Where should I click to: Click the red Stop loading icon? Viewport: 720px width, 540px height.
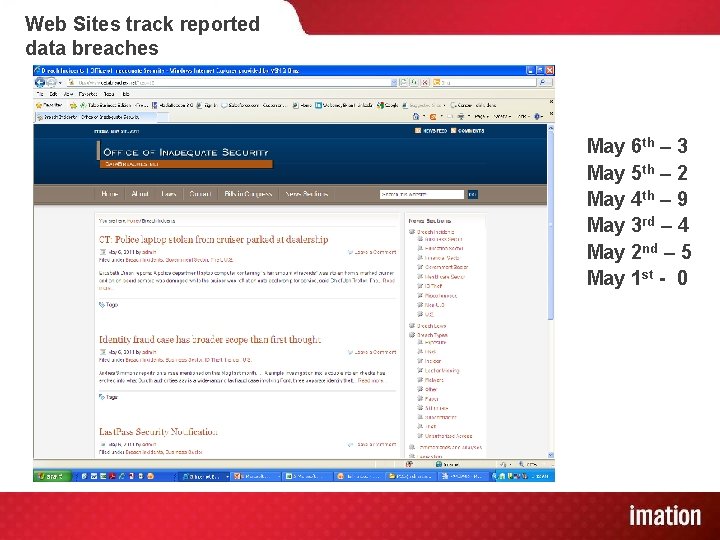425,82
